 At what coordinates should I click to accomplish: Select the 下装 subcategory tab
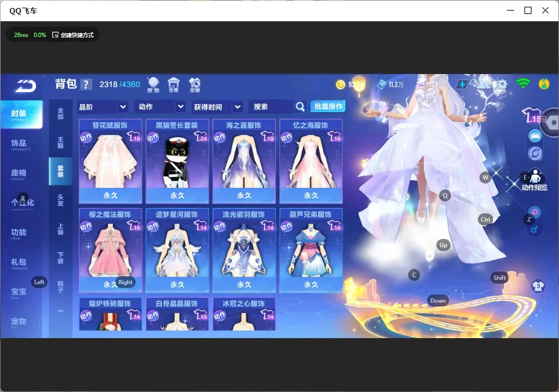(60, 258)
